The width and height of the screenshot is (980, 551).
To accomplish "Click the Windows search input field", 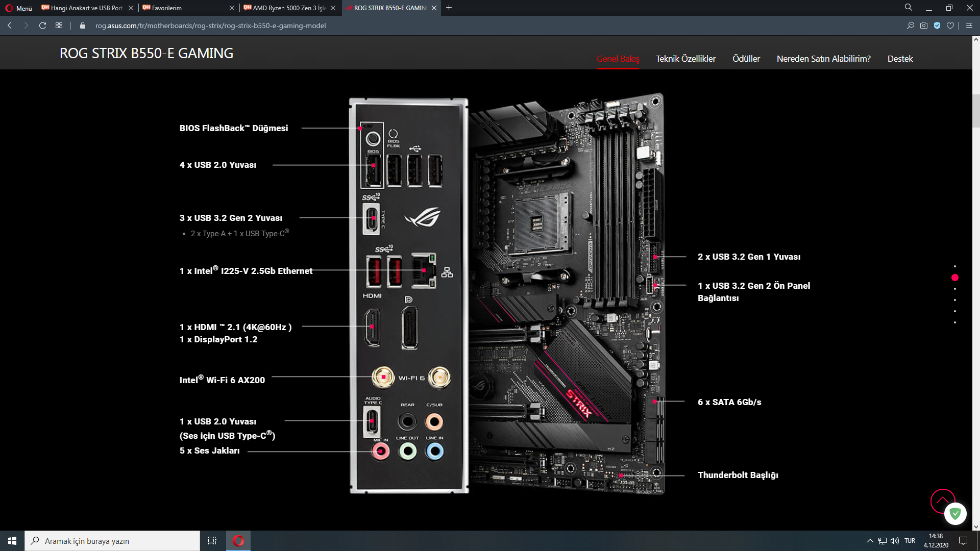I will point(112,541).
